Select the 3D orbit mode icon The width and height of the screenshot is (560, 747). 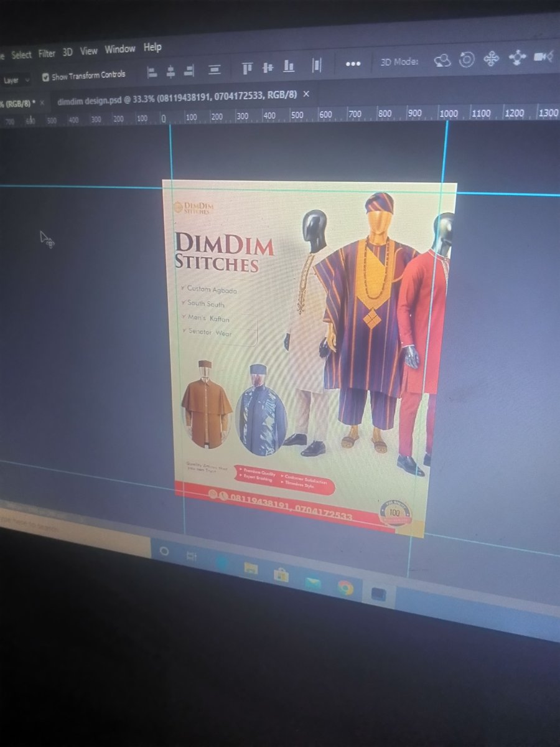point(442,60)
